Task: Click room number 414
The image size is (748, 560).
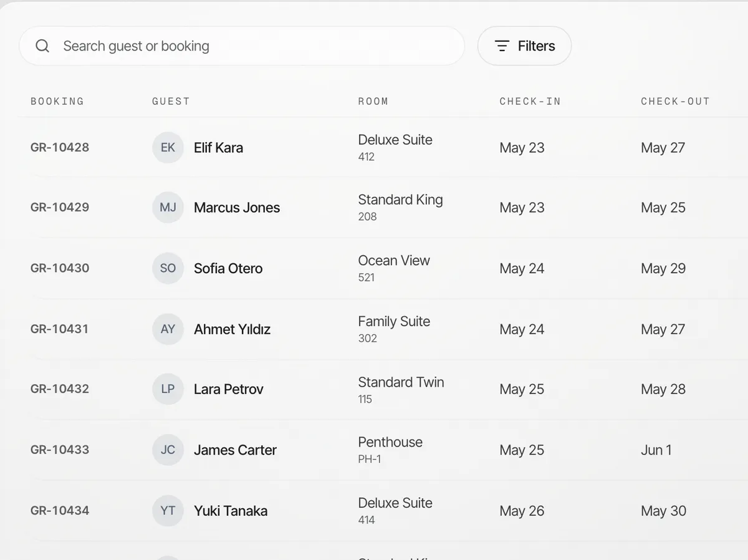Action: pyautogui.click(x=367, y=519)
